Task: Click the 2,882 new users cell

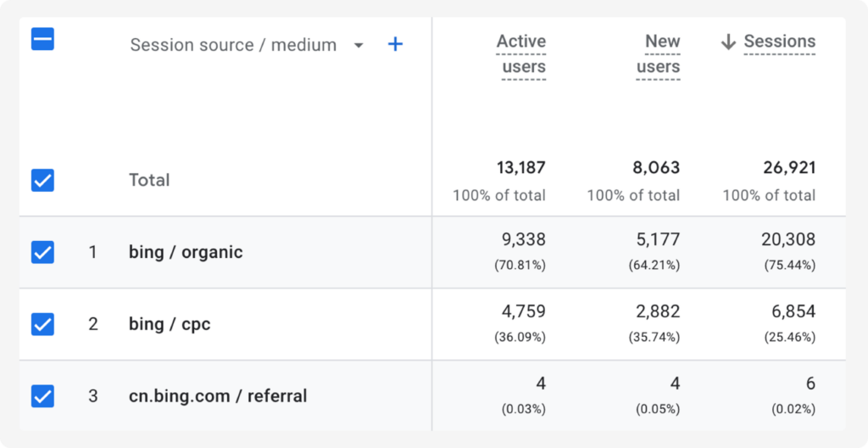Action: click(x=658, y=311)
